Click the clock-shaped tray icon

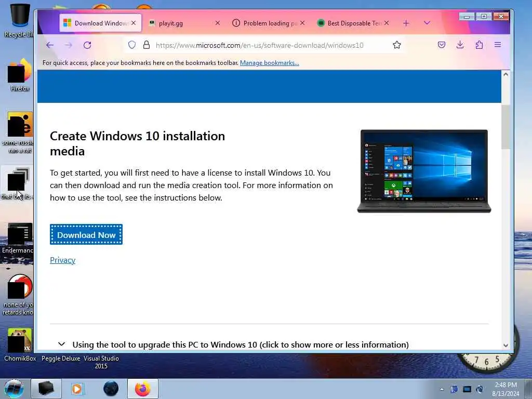click(x=480, y=389)
